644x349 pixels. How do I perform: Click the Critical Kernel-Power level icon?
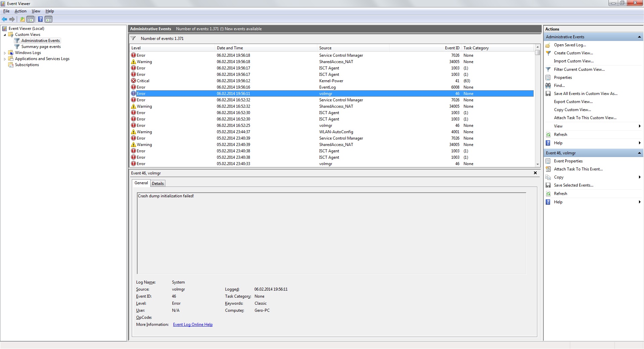click(133, 81)
